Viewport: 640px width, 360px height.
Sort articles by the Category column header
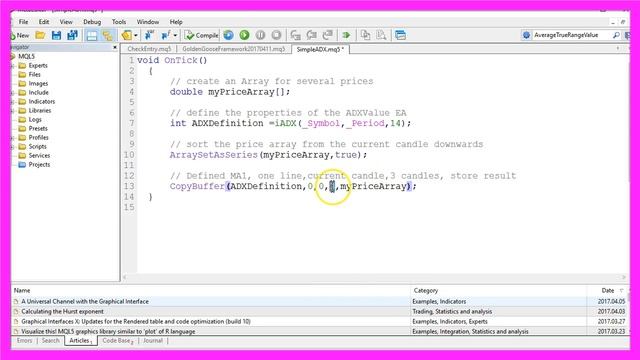pos(499,290)
